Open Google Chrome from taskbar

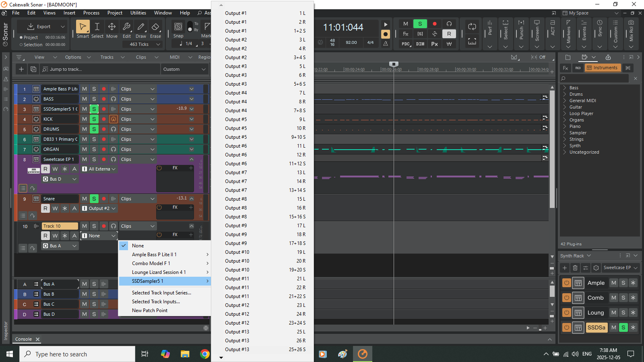click(x=205, y=354)
